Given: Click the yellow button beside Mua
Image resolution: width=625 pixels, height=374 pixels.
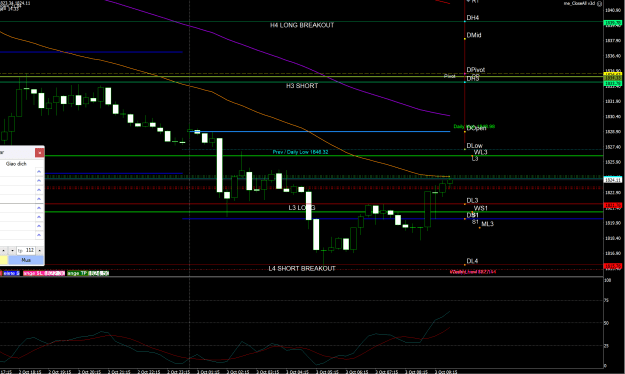Looking at the screenshot, I should click(4, 260).
